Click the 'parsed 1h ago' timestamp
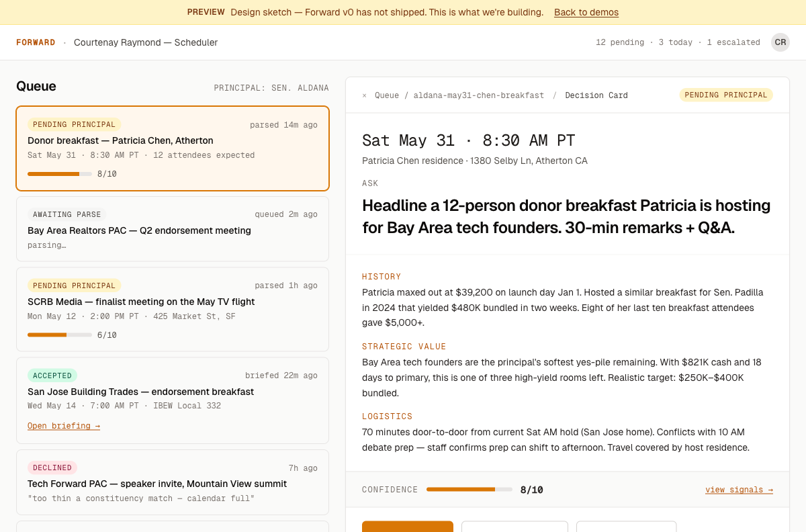The image size is (806, 532). 286,285
